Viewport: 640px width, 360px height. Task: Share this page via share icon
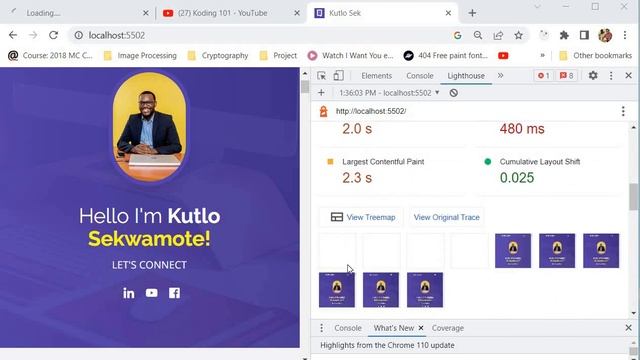click(498, 36)
